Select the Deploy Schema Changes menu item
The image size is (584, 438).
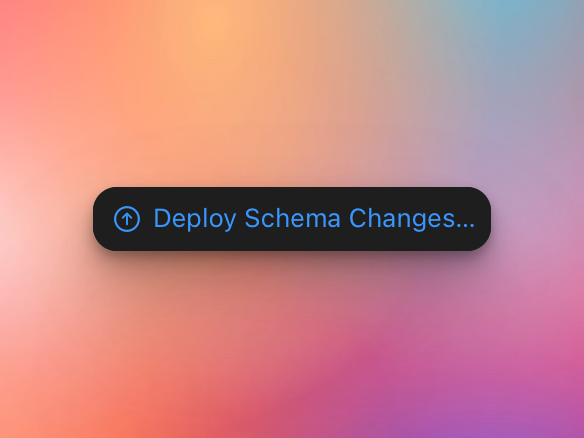tap(292, 219)
